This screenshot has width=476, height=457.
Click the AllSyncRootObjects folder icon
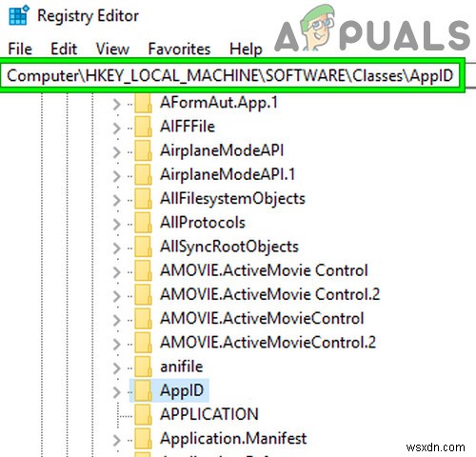143,247
